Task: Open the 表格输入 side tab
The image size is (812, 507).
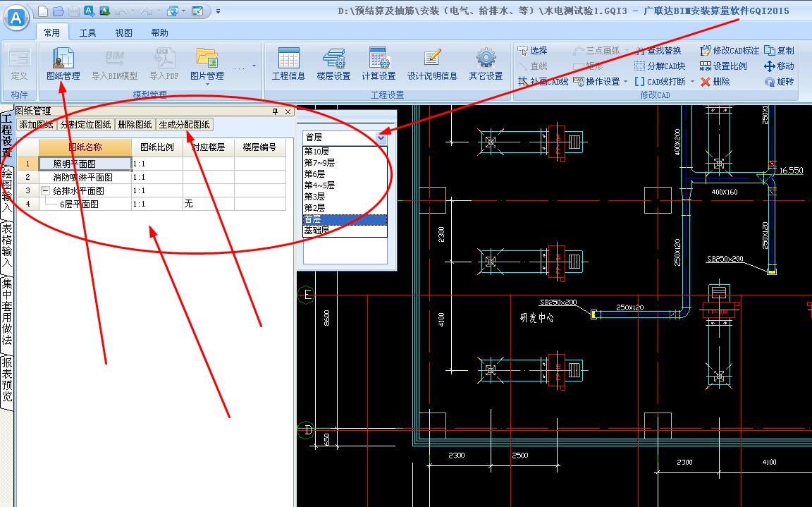Action: tap(7, 245)
